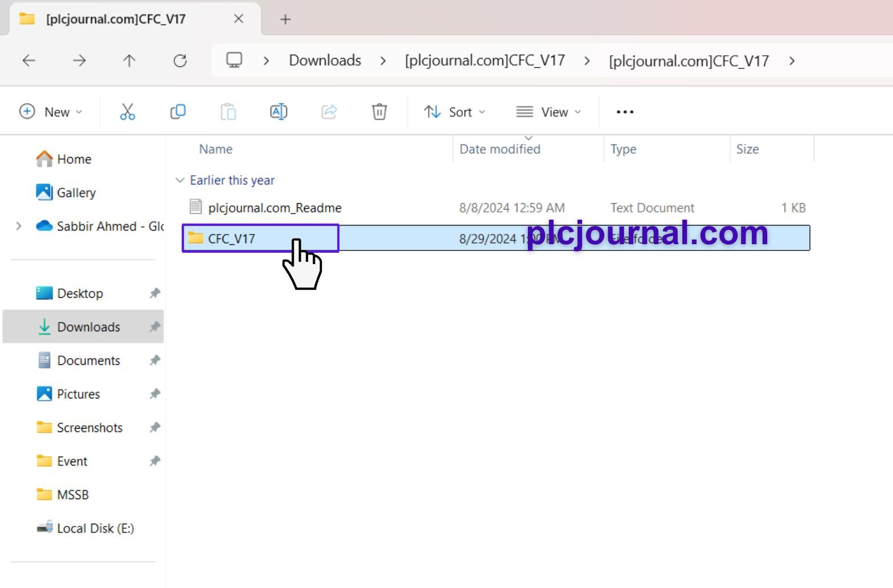
Task: Click Downloads in the address breadcrumb
Action: click(325, 60)
